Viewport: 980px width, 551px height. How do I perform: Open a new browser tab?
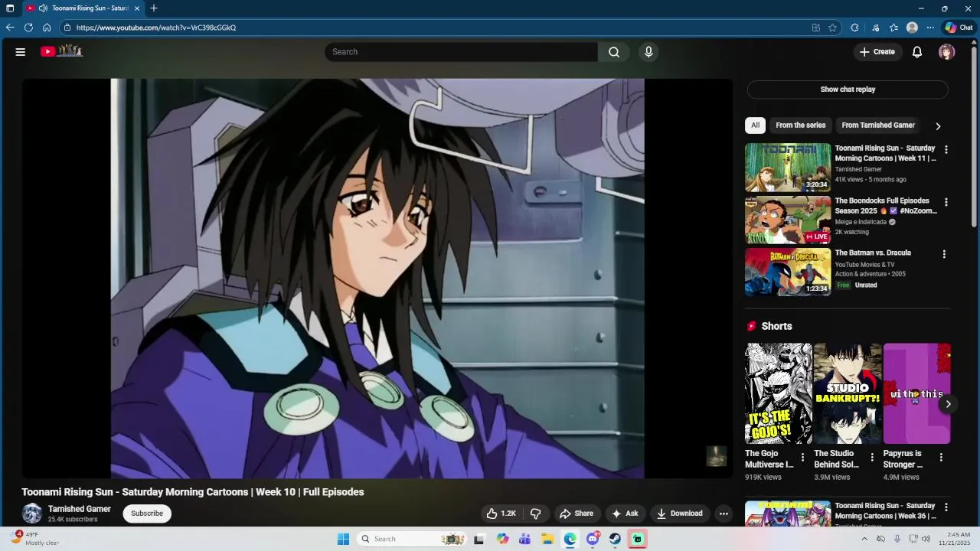tap(154, 8)
